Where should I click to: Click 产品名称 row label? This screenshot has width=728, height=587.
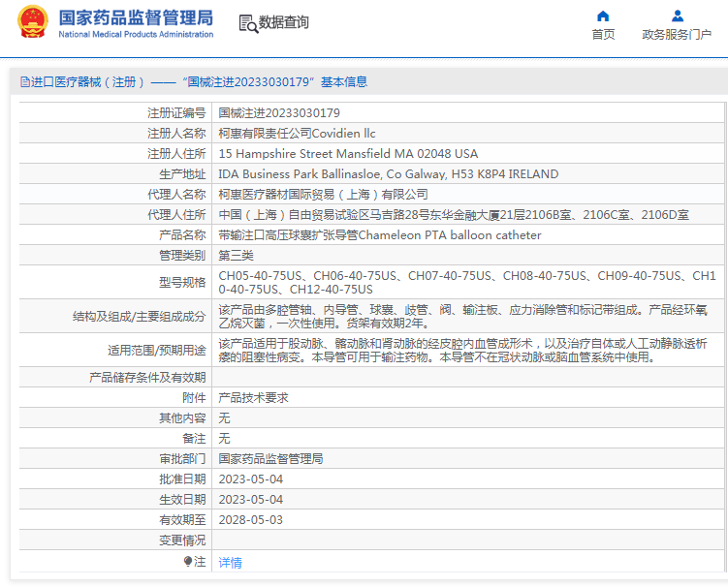182,235
